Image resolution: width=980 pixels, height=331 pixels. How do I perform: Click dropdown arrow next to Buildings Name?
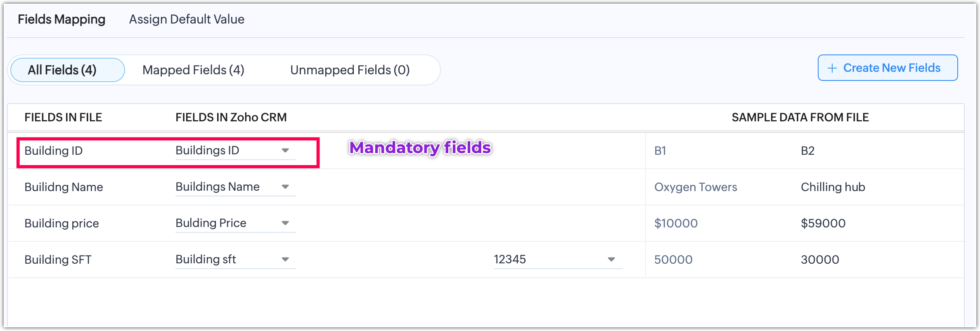pyautogui.click(x=285, y=187)
